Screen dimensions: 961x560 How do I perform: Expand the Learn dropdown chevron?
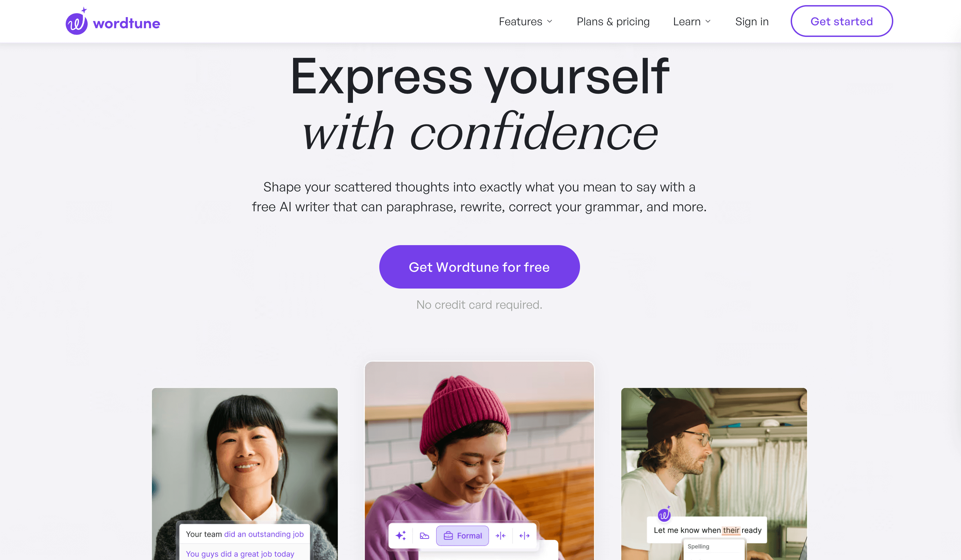[708, 21]
